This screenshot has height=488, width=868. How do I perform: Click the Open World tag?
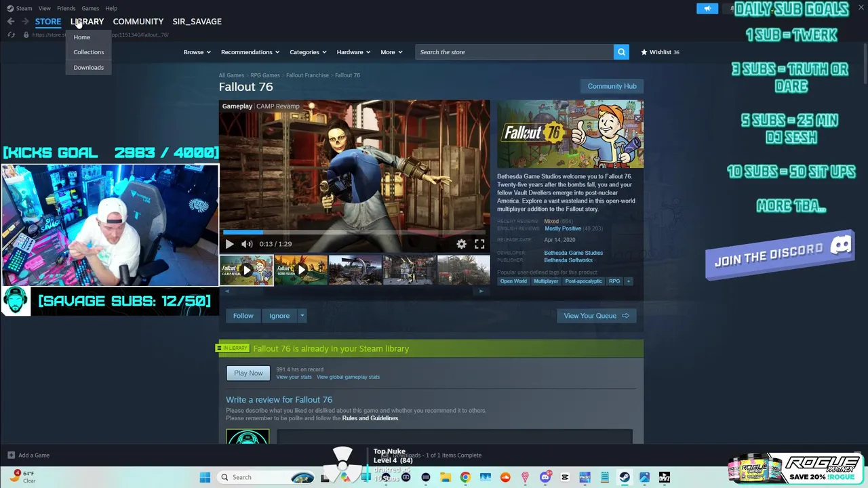[513, 281]
